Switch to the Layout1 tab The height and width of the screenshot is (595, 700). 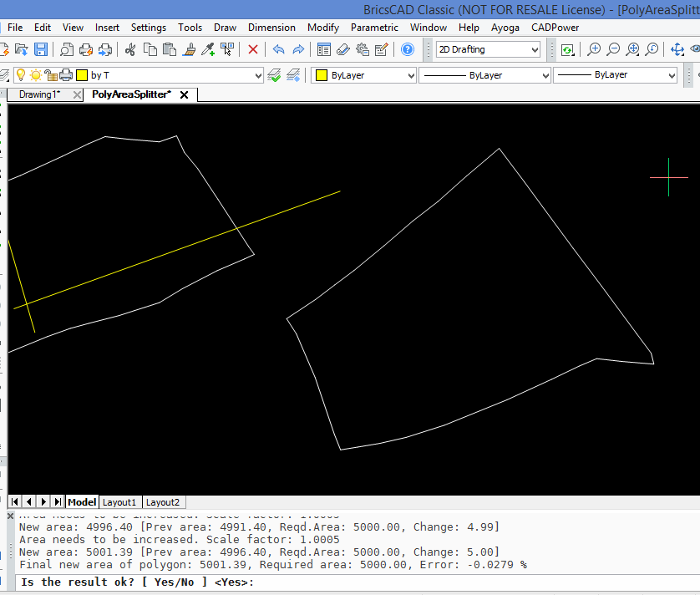click(119, 502)
